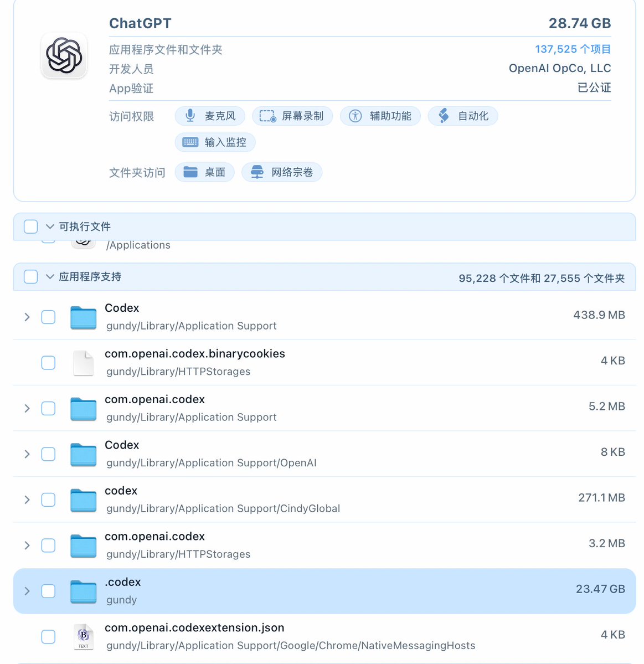Click the 438.9 MB Codex folder icon
This screenshot has width=644, height=664.
[x=84, y=317]
